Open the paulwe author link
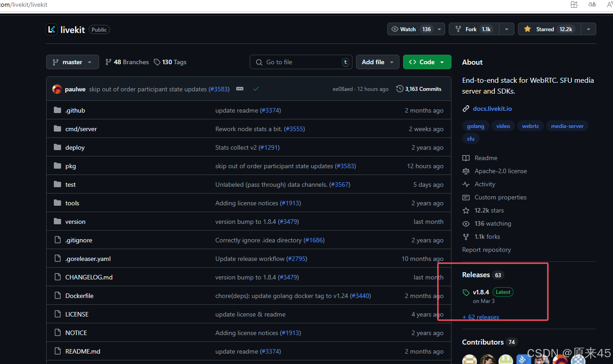This screenshot has width=613, height=364. [75, 89]
